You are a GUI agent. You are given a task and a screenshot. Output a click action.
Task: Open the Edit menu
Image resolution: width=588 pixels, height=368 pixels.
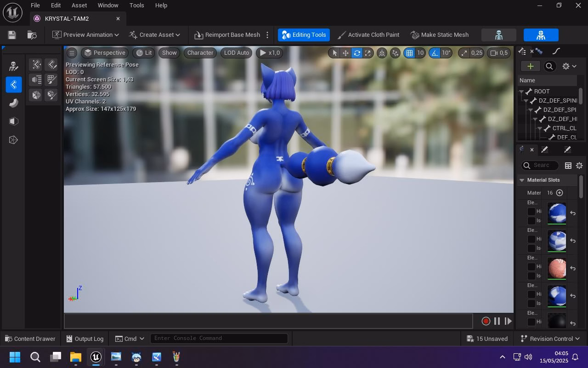click(x=56, y=6)
